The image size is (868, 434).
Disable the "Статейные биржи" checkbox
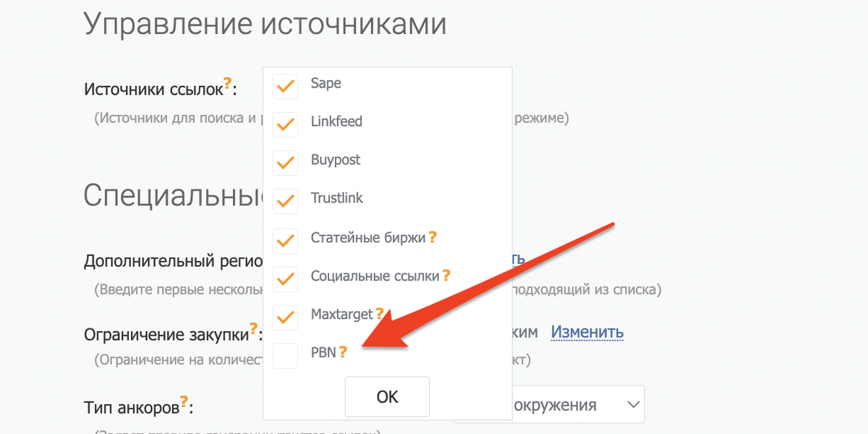(x=285, y=240)
